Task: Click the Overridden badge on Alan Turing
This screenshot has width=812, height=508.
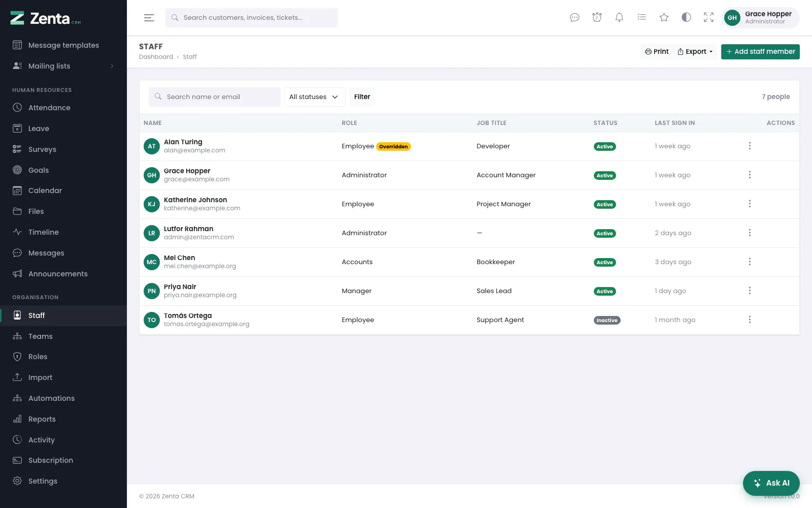Action: click(x=393, y=147)
